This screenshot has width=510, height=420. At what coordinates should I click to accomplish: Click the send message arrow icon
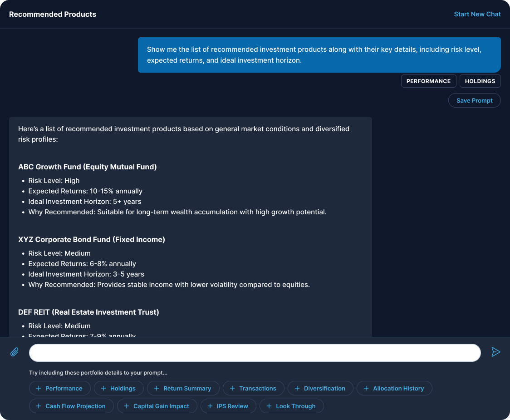click(x=495, y=352)
